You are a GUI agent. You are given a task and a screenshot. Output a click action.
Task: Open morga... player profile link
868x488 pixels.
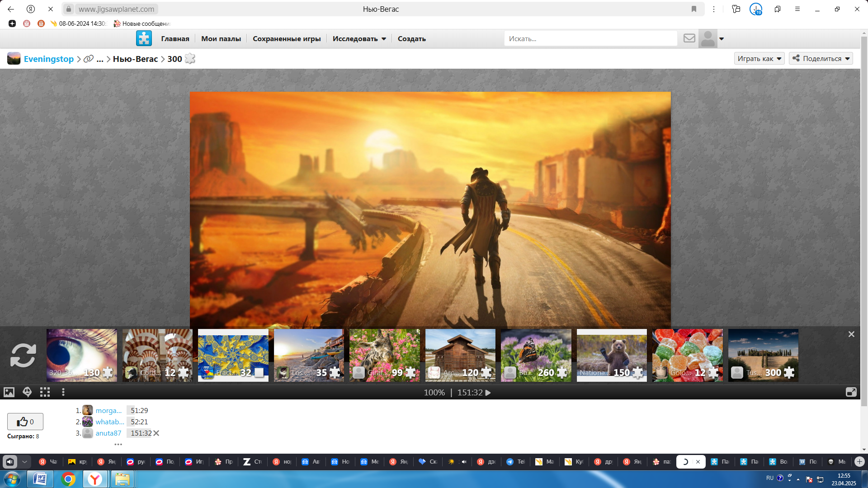click(108, 410)
